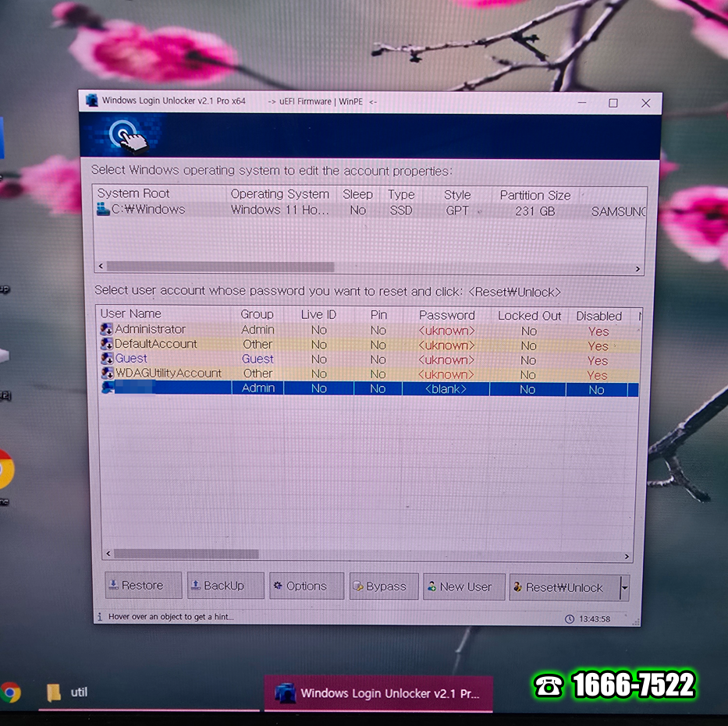This screenshot has height=726, width=728.
Task: Click the Restore button
Action: click(x=144, y=586)
